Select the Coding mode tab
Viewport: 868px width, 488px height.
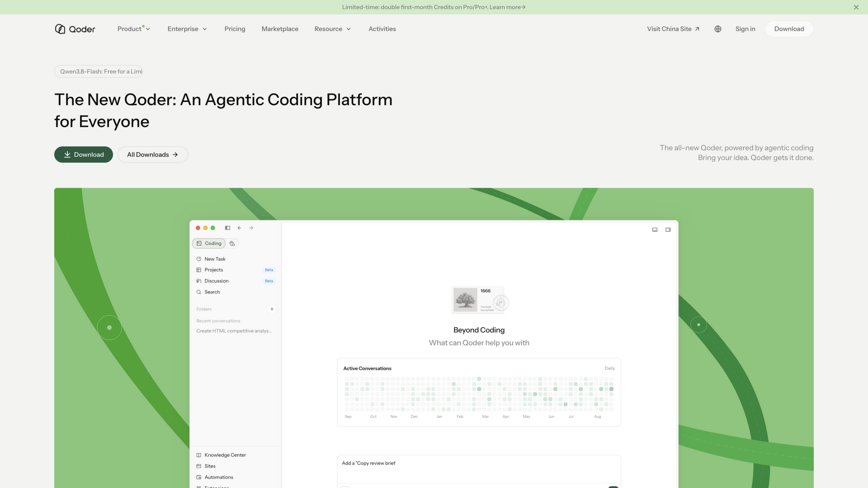pyautogui.click(x=209, y=244)
